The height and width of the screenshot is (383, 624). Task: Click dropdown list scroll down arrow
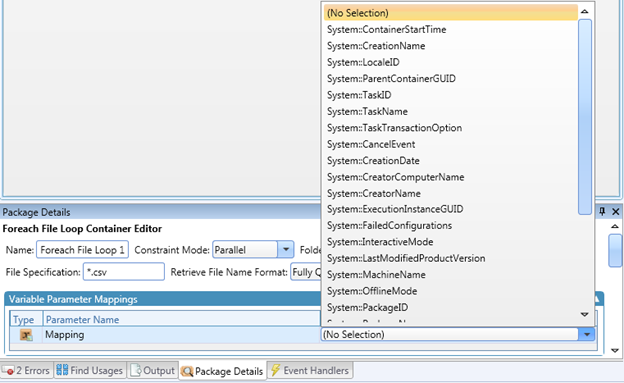(x=585, y=315)
